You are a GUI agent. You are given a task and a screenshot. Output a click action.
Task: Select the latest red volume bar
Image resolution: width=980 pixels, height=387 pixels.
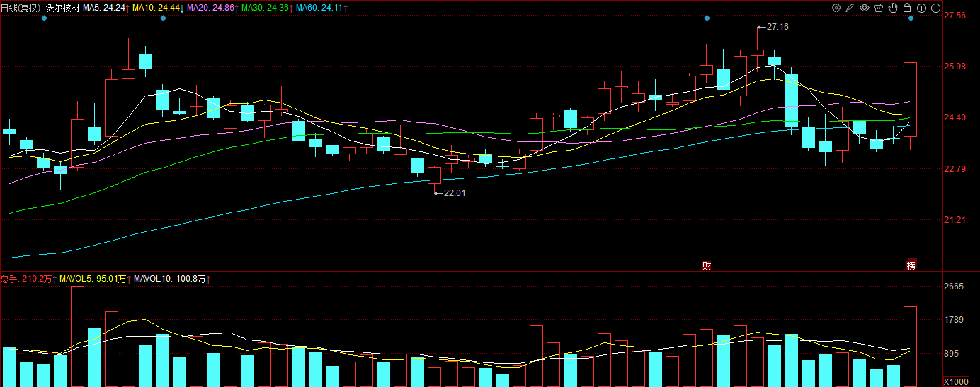[x=911, y=347]
